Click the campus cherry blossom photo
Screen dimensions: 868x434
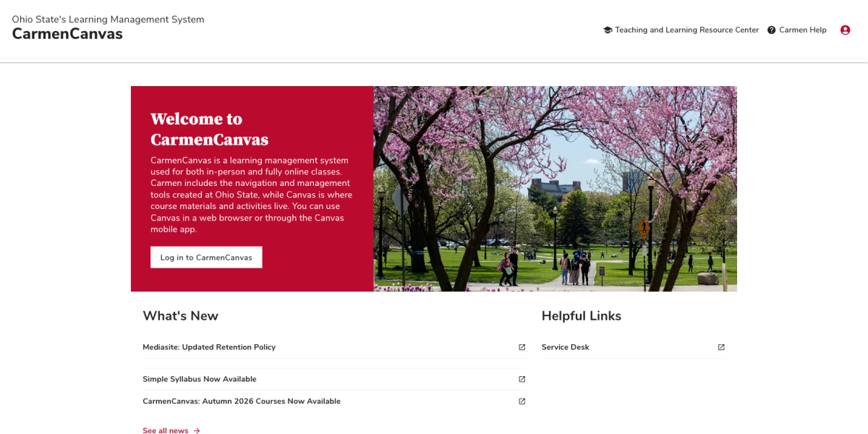pos(555,189)
